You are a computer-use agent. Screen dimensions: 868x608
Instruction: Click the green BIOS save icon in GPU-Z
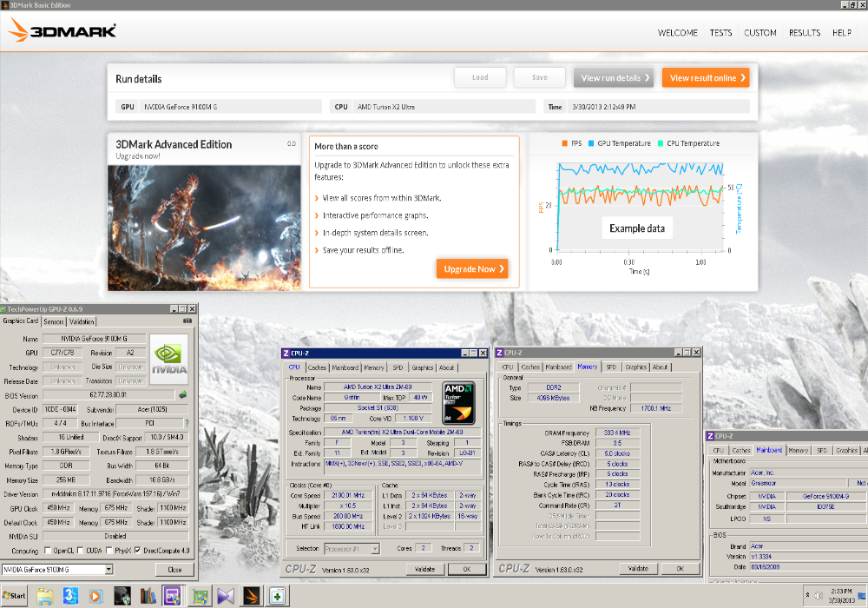182,395
